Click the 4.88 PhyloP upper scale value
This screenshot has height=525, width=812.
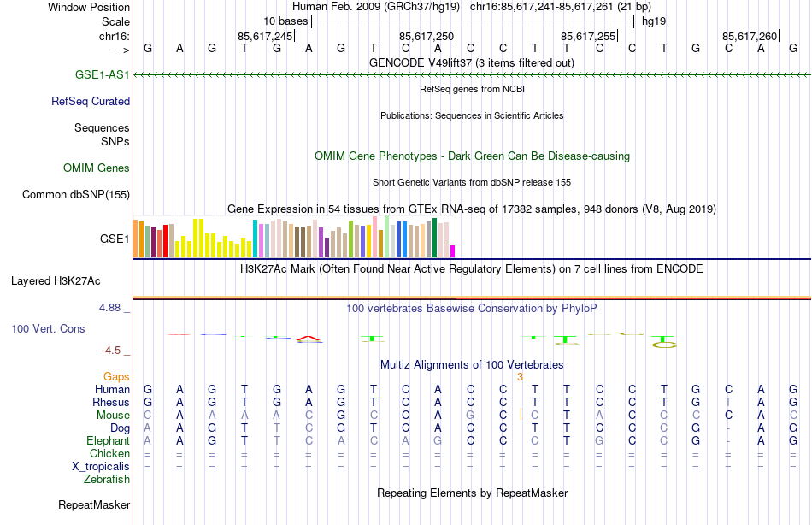pyautogui.click(x=109, y=308)
